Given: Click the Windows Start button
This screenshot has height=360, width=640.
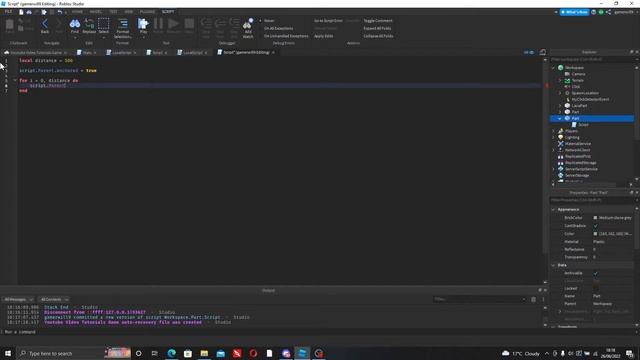Looking at the screenshot, I should pyautogui.click(x=8, y=353).
